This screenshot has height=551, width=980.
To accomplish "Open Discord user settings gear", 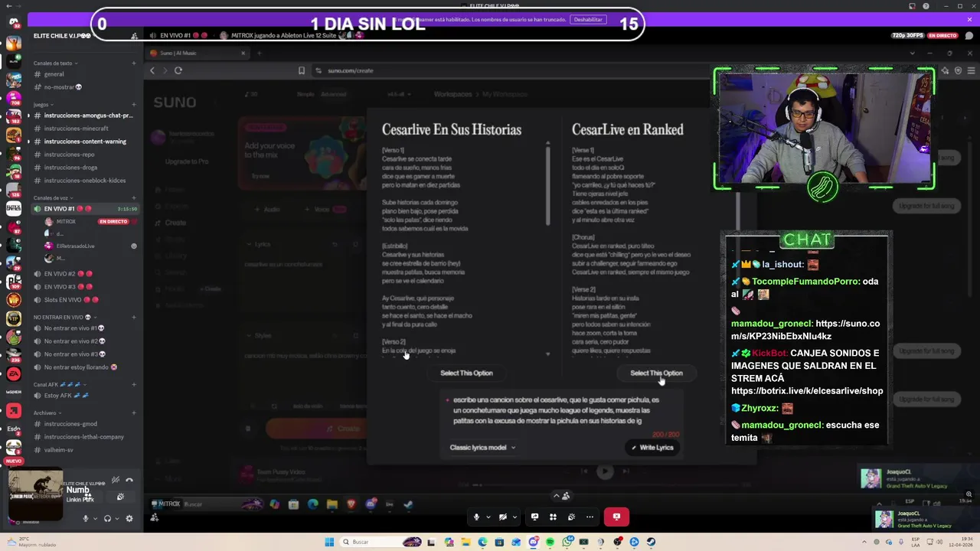I will (x=129, y=519).
